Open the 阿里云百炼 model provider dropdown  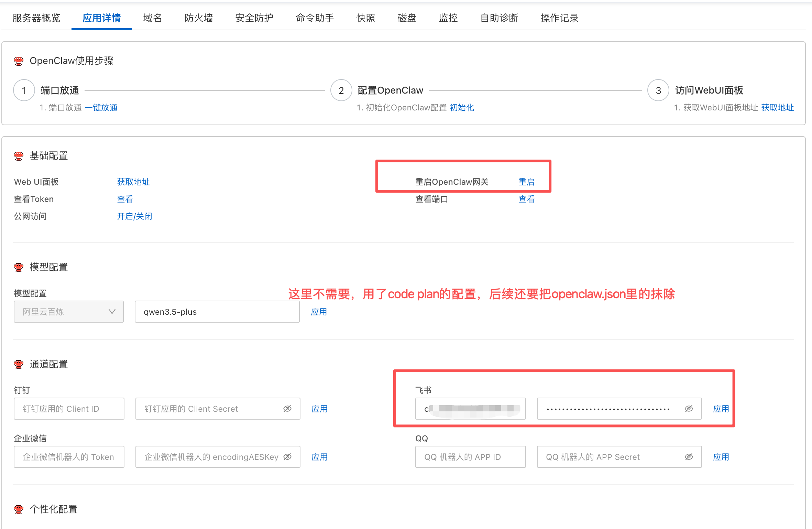pos(69,312)
